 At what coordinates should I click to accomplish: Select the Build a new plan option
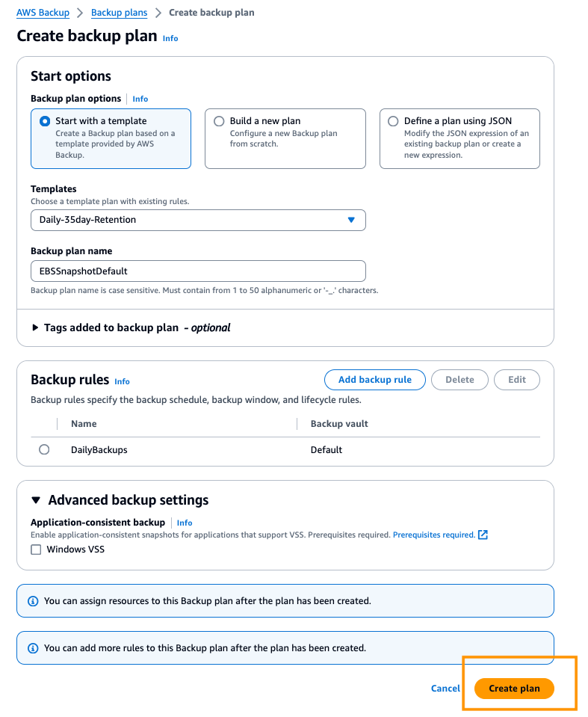(219, 121)
